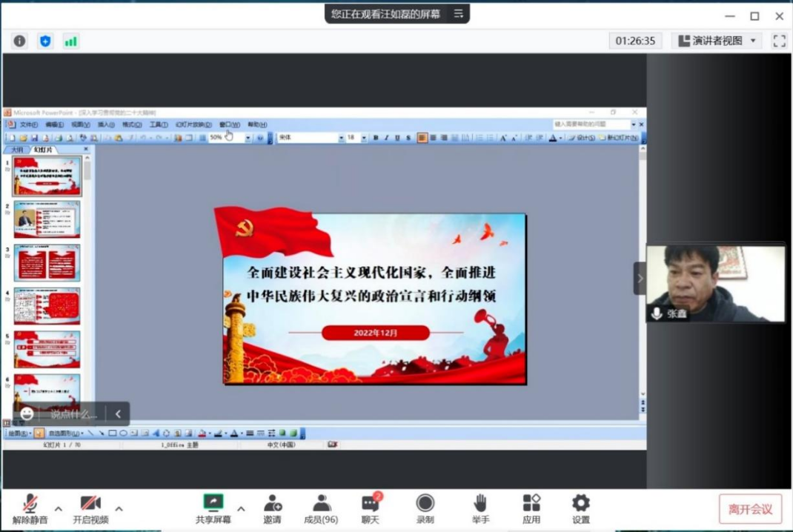
Task: Collapse the participant video side panel
Action: click(640, 279)
